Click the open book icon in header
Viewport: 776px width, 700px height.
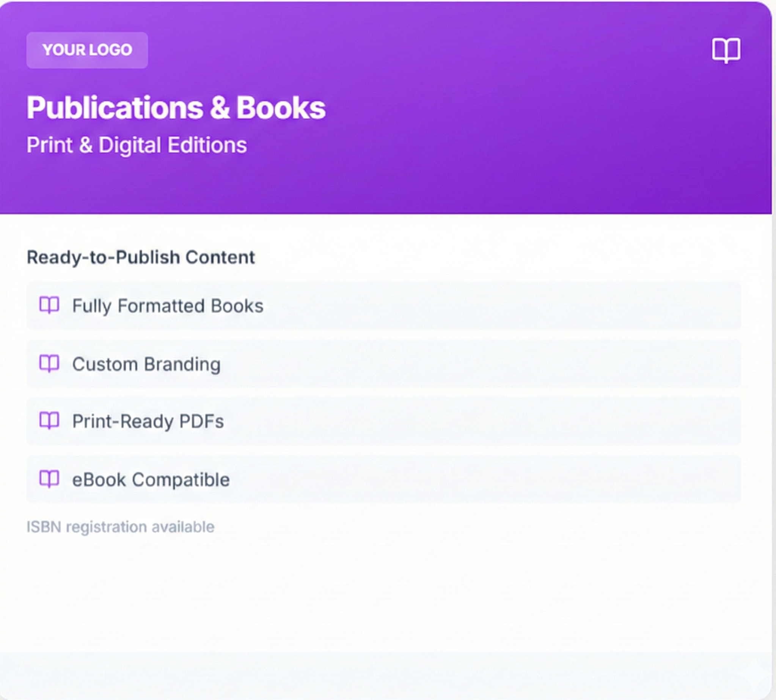(x=726, y=50)
